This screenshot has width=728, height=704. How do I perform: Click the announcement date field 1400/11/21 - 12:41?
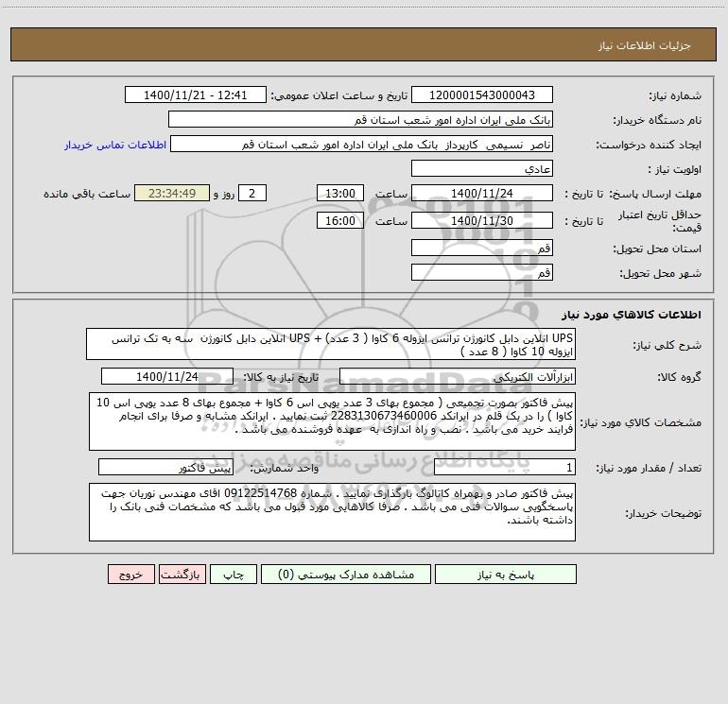click(x=196, y=94)
